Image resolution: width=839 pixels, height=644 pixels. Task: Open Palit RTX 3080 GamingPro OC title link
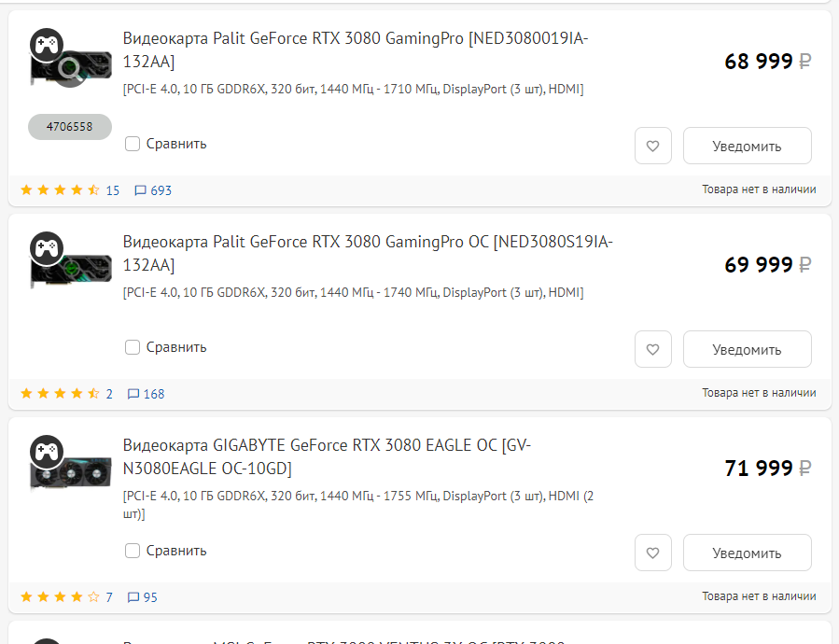tap(368, 253)
